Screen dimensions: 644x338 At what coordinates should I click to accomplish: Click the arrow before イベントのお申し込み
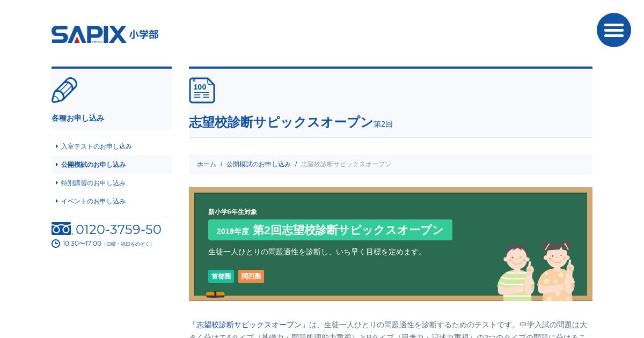tap(57, 201)
